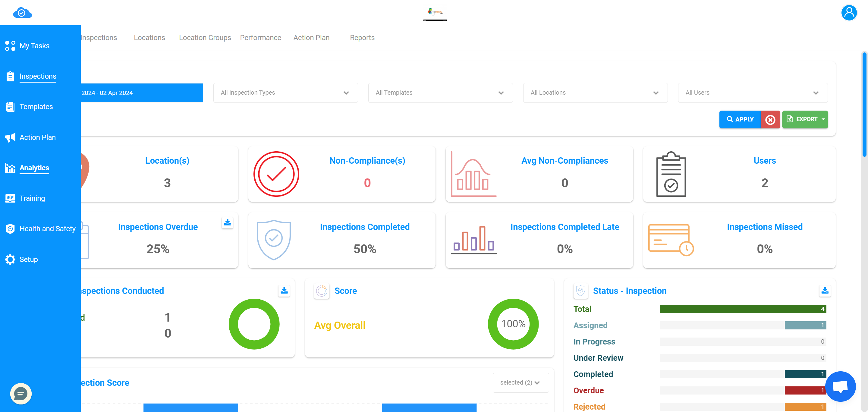868x412 pixels.
Task: Click the Inspections clipboard icon in sidebar
Action: click(10, 77)
